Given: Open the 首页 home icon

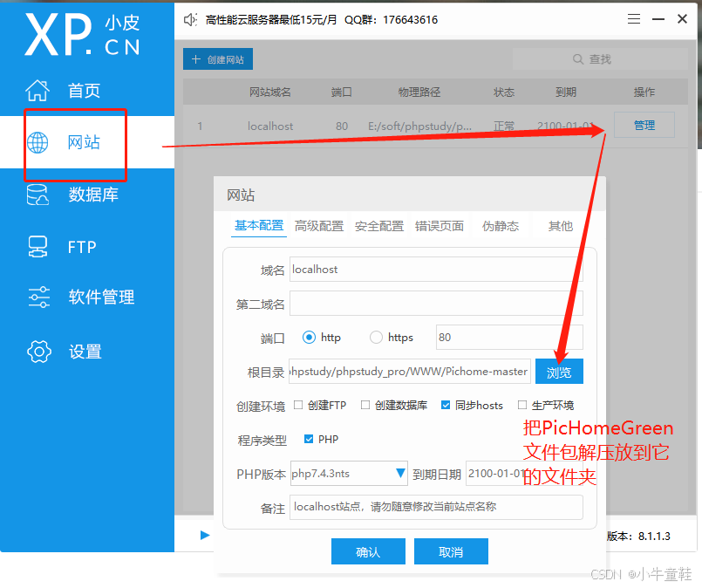Looking at the screenshot, I should tap(37, 91).
